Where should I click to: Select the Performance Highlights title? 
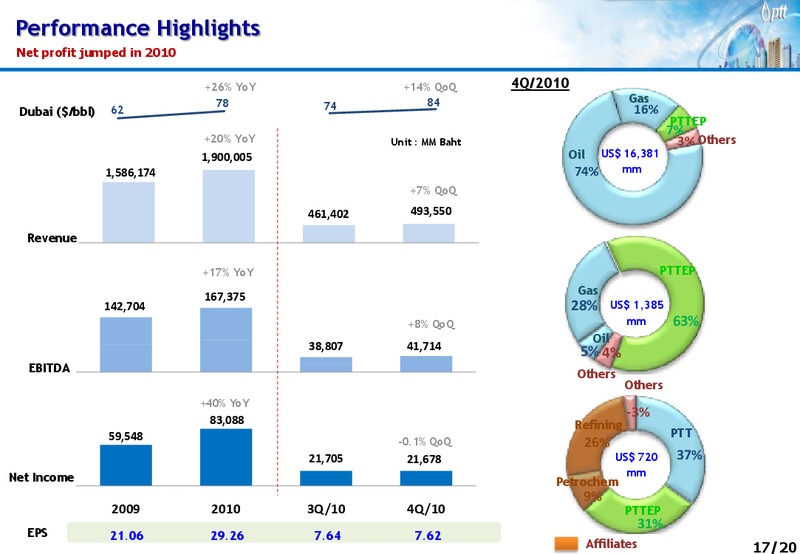(138, 28)
